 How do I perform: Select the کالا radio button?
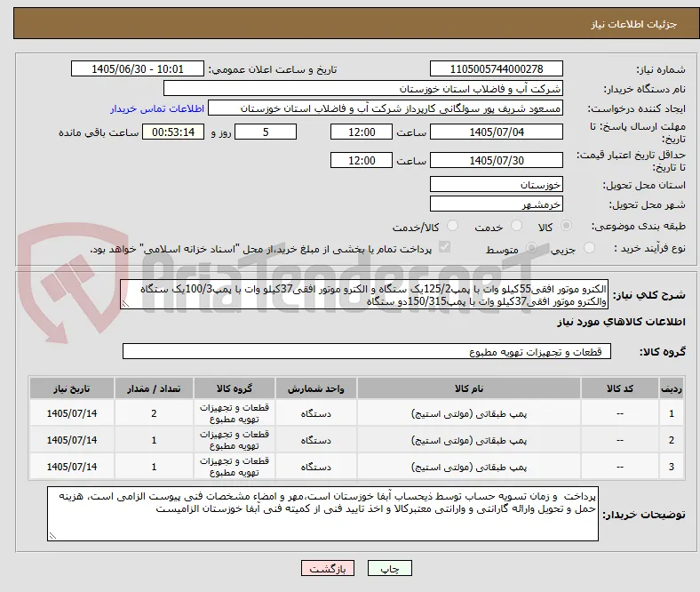[x=566, y=226]
